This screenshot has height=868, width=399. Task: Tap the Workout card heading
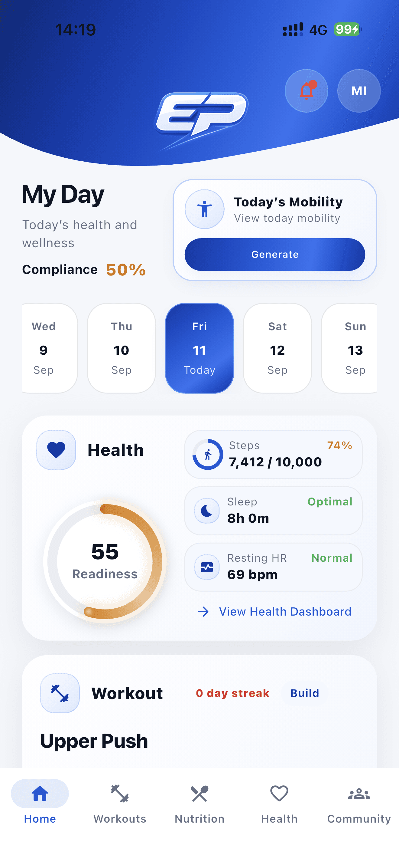[x=127, y=693]
